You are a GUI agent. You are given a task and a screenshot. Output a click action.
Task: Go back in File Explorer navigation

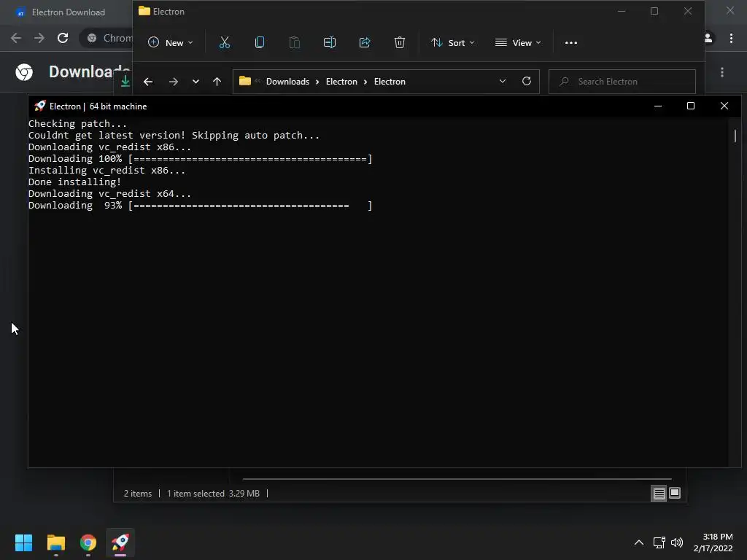coord(148,82)
